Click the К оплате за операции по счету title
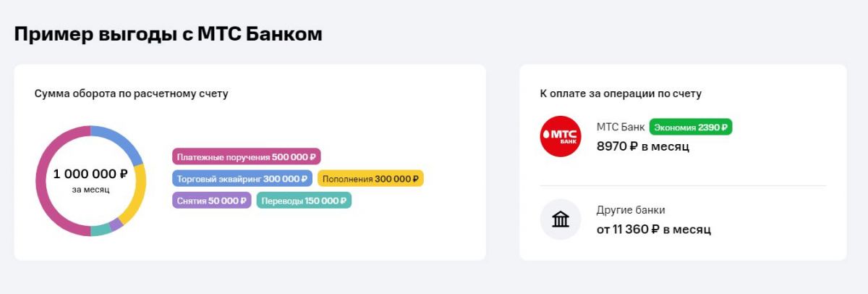This screenshot has width=868, height=294. [621, 93]
